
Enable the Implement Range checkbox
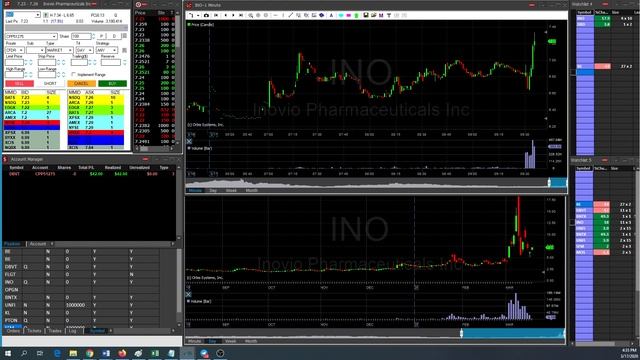point(73,75)
